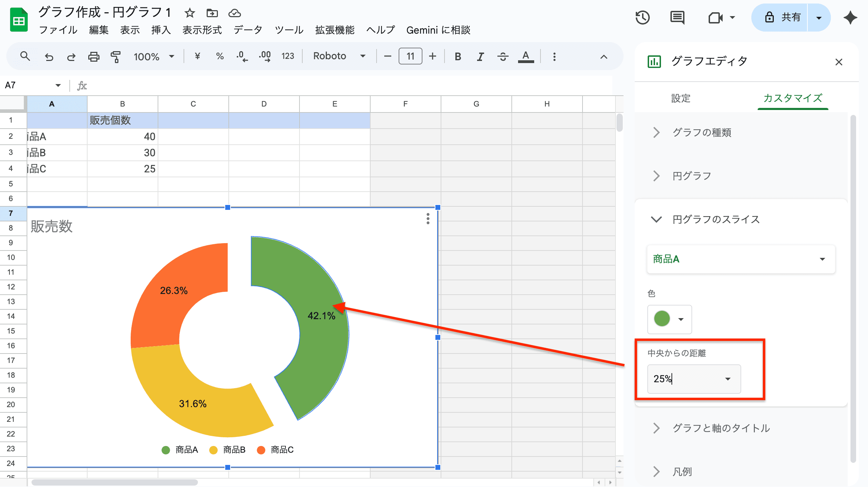868x487 pixels.
Task: Open the slice color swatch picker
Action: (x=669, y=319)
